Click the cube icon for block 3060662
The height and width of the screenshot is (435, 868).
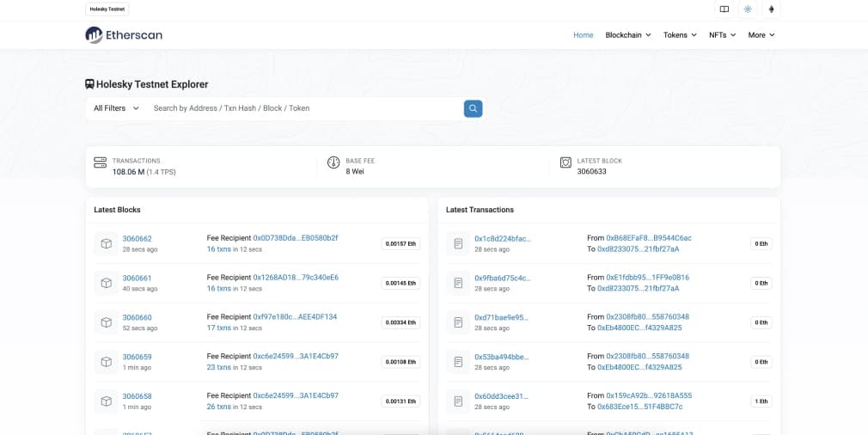106,244
